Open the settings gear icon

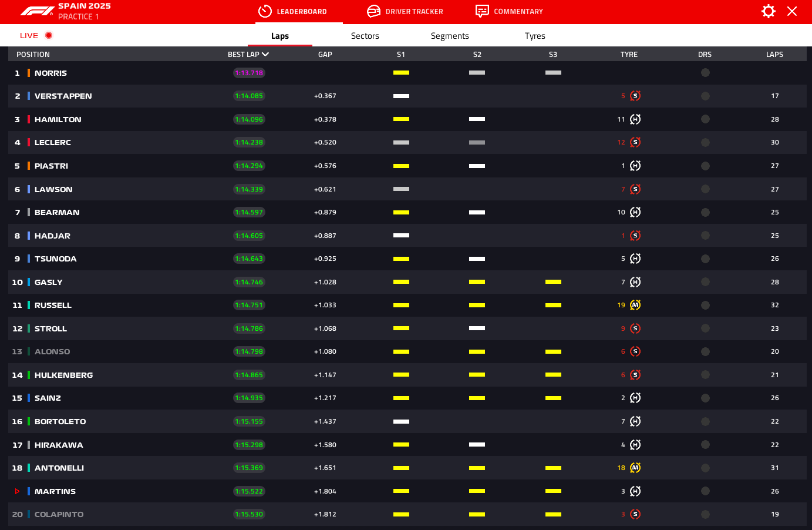[x=768, y=11]
